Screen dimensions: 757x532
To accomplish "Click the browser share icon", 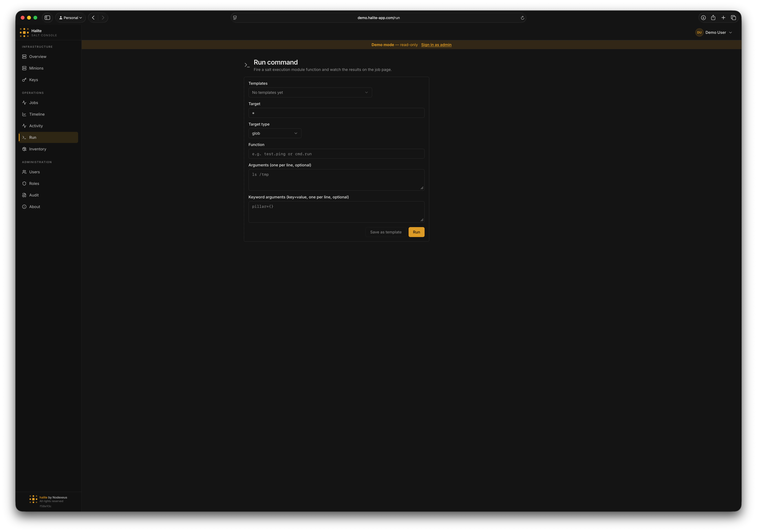I will (x=713, y=18).
